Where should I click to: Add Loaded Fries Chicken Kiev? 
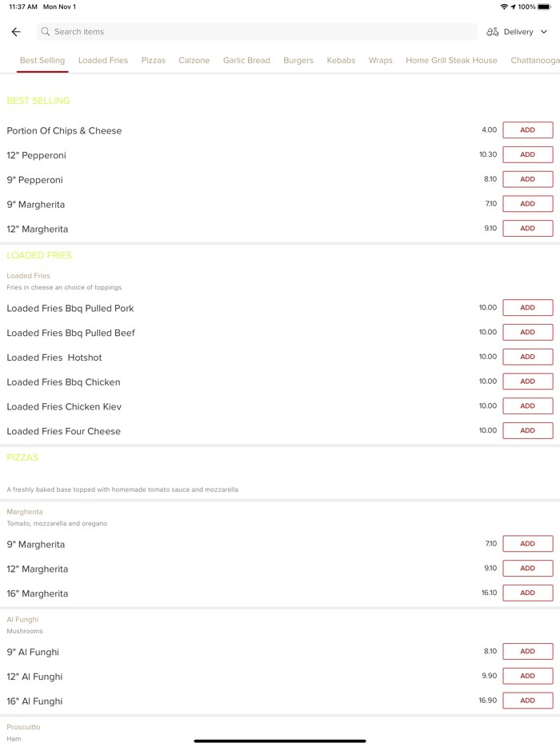pos(527,406)
